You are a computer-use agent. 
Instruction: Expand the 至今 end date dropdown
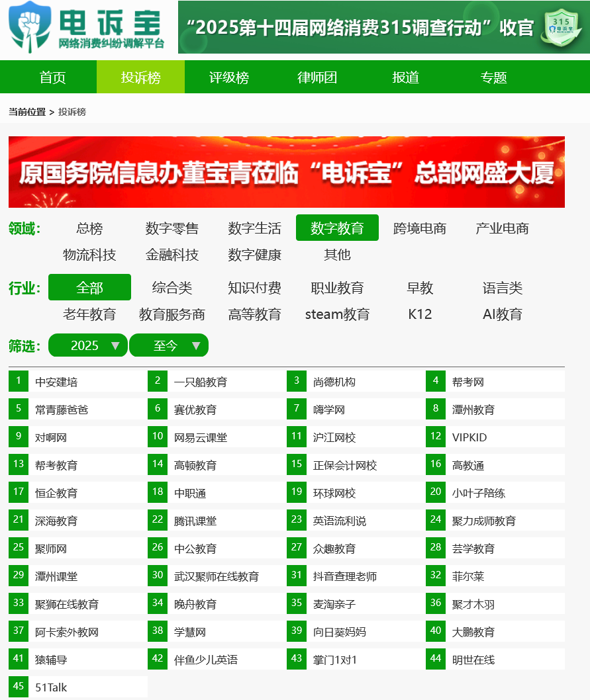(x=169, y=345)
